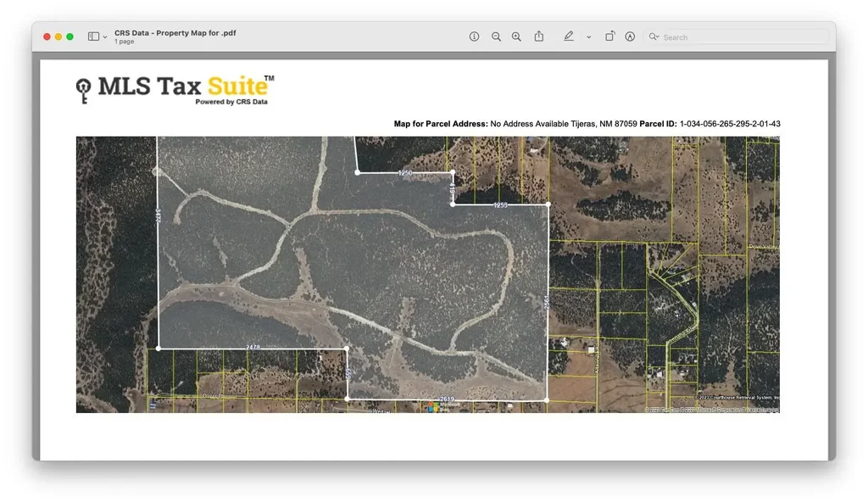Rotate the page with the rotate icon
This screenshot has height=503, width=868.
(609, 36)
